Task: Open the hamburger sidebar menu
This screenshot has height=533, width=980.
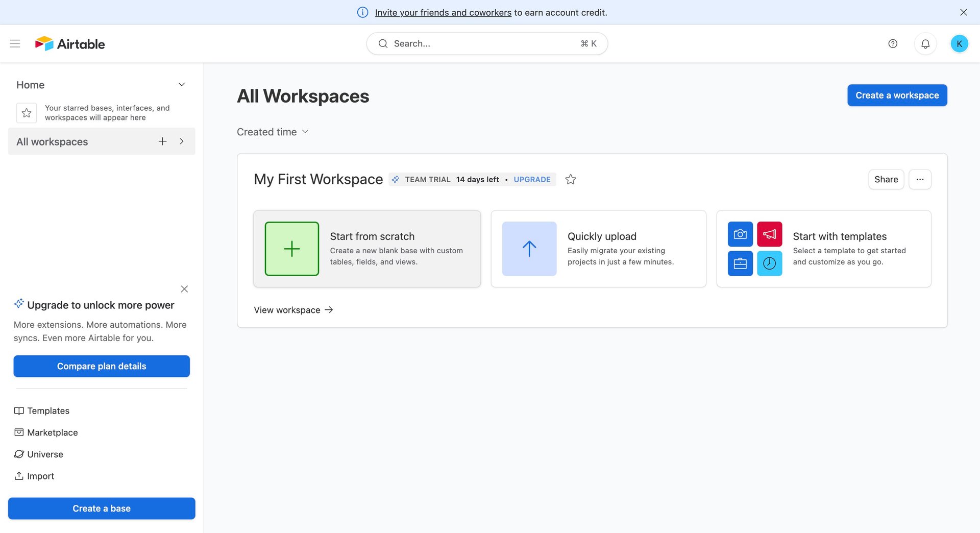Action: point(15,43)
